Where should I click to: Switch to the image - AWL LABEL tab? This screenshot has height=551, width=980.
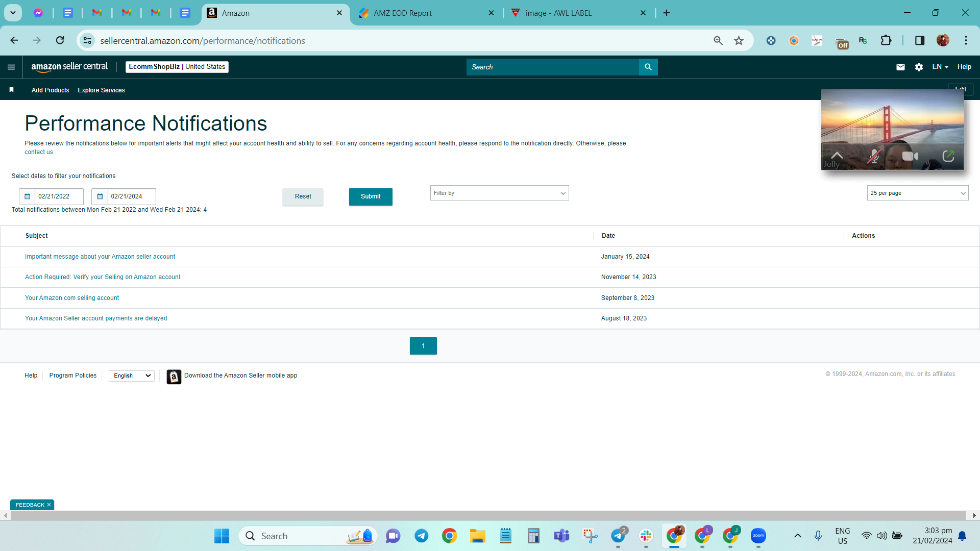pos(578,13)
